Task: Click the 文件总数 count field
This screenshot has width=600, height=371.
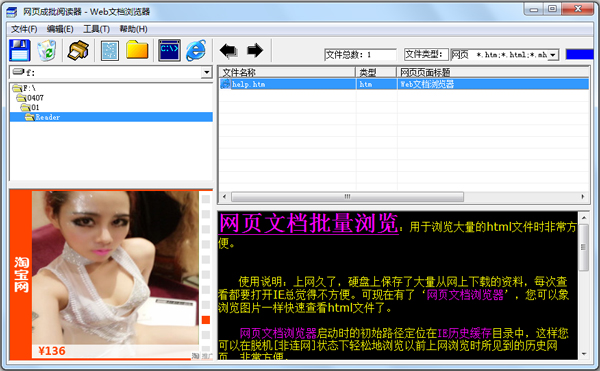Action: 360,55
